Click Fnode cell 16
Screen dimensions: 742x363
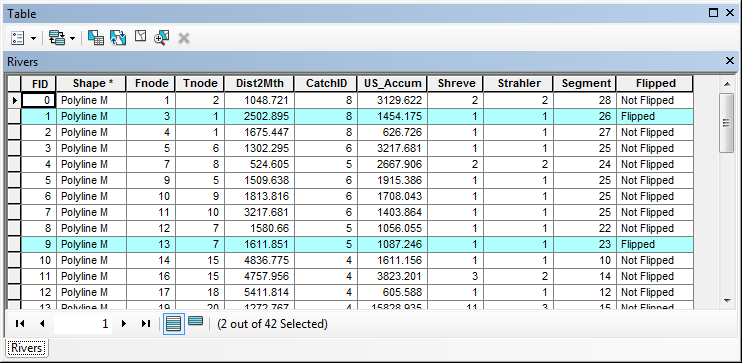pos(150,276)
